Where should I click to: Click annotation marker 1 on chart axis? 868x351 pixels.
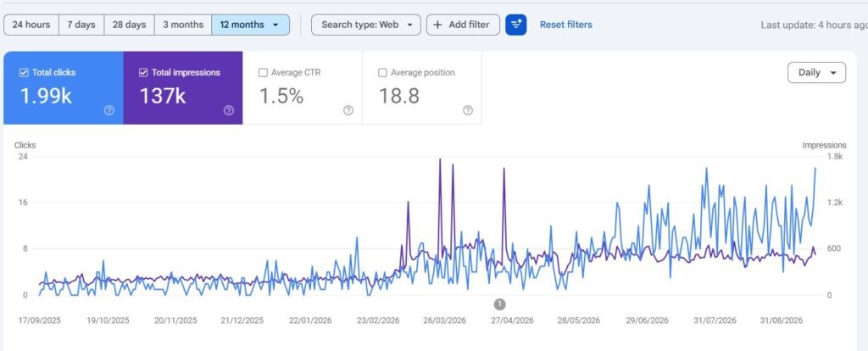pos(500,304)
